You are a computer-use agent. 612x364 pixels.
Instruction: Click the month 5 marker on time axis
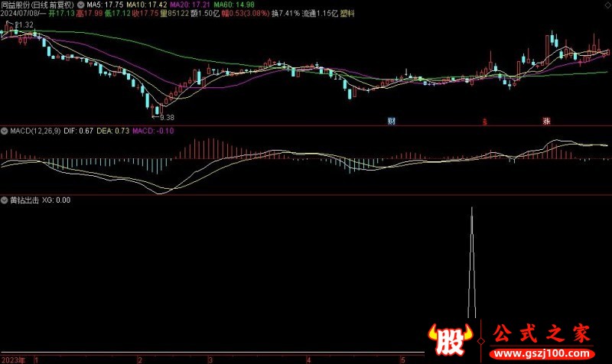(402, 358)
